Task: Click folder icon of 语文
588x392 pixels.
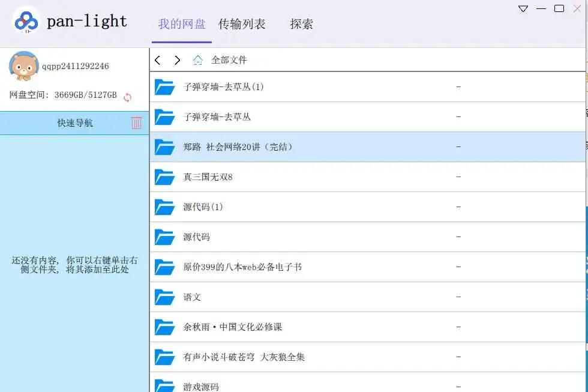Action: [164, 297]
